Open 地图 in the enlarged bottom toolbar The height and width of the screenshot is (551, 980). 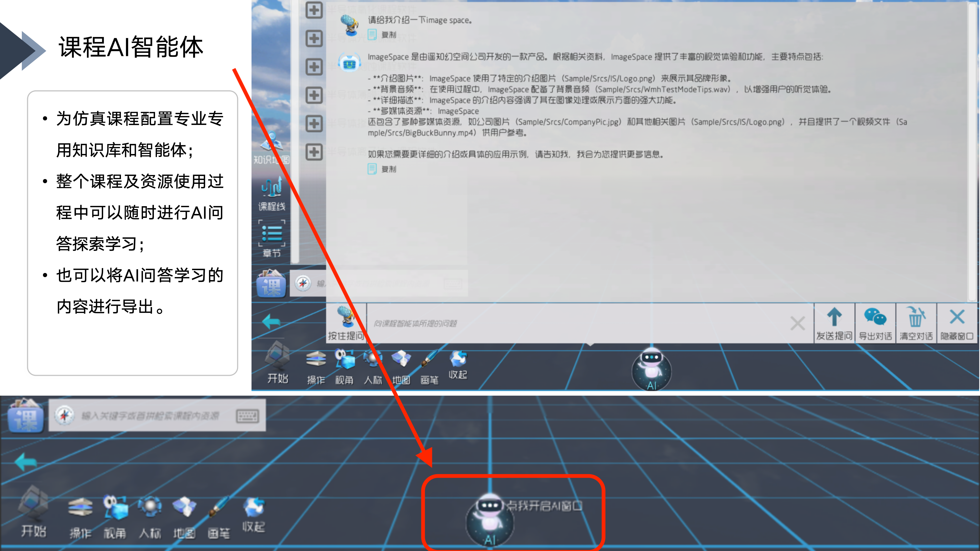[185, 518]
